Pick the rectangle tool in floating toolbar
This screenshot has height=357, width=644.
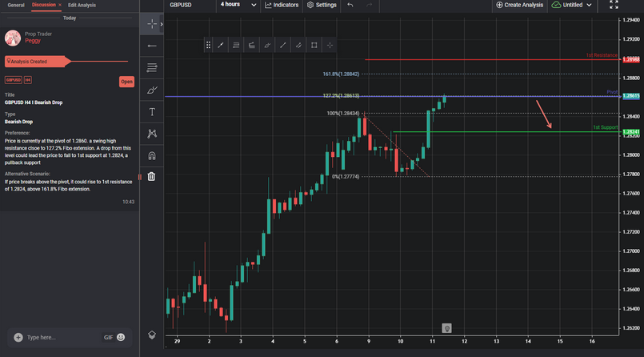314,45
